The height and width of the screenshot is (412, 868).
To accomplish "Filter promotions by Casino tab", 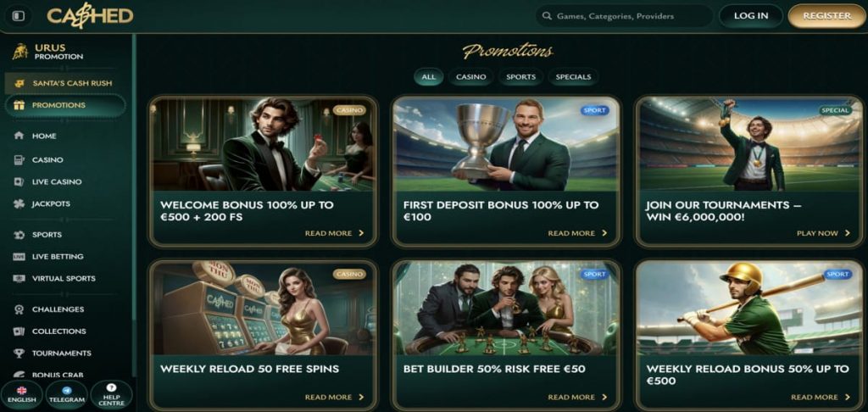I will coord(471,77).
